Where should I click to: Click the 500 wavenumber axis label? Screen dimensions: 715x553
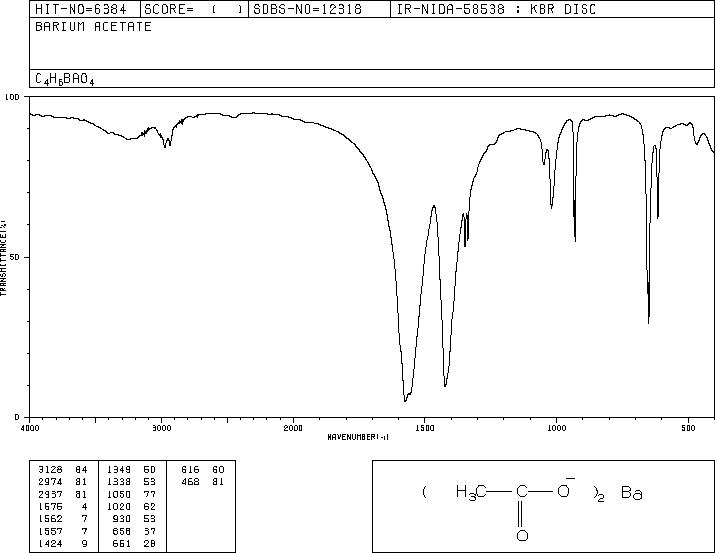coord(689,428)
